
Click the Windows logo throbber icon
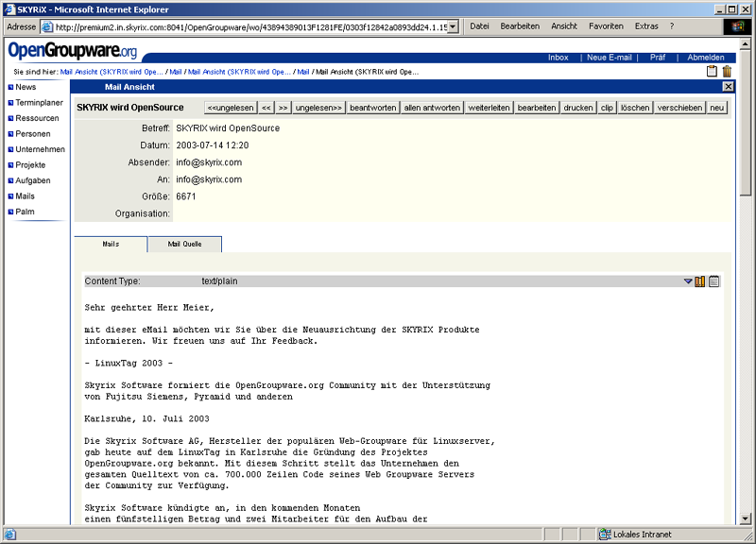737,26
